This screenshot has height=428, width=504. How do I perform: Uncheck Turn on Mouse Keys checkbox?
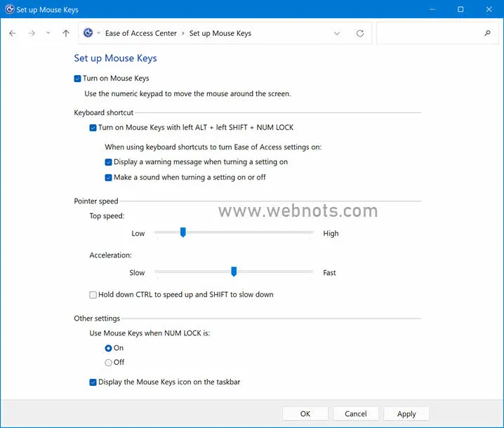pyautogui.click(x=78, y=79)
